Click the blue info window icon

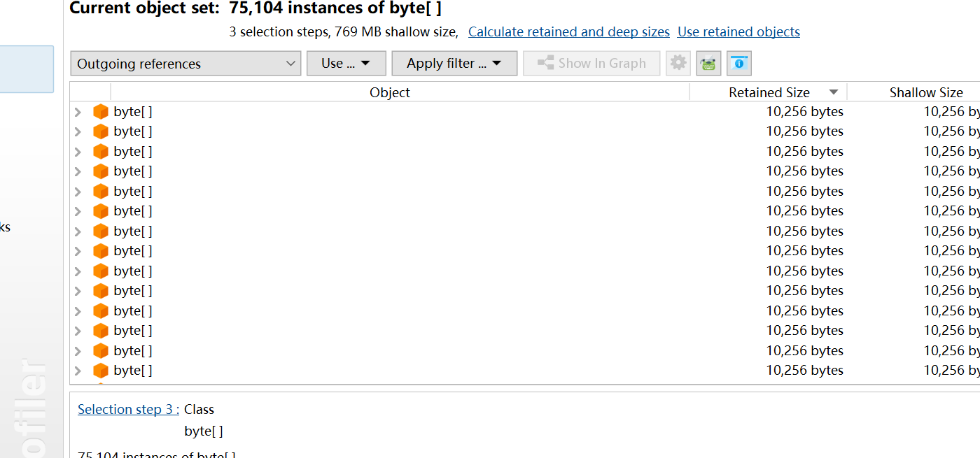coord(738,64)
